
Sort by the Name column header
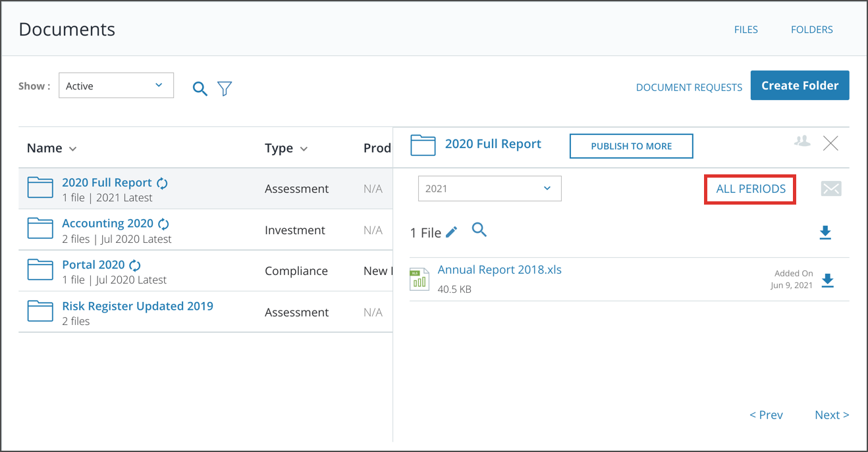[51, 148]
